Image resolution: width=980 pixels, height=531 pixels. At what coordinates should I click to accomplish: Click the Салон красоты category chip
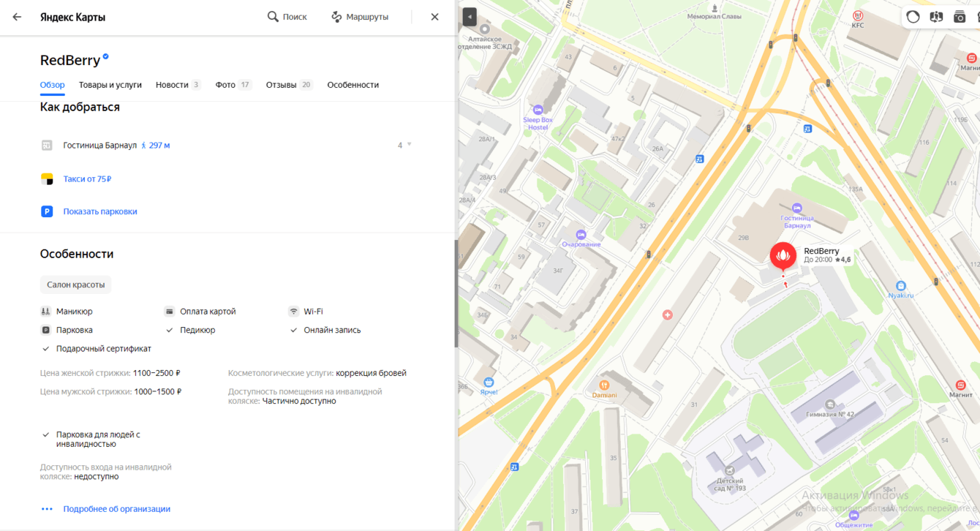(76, 285)
